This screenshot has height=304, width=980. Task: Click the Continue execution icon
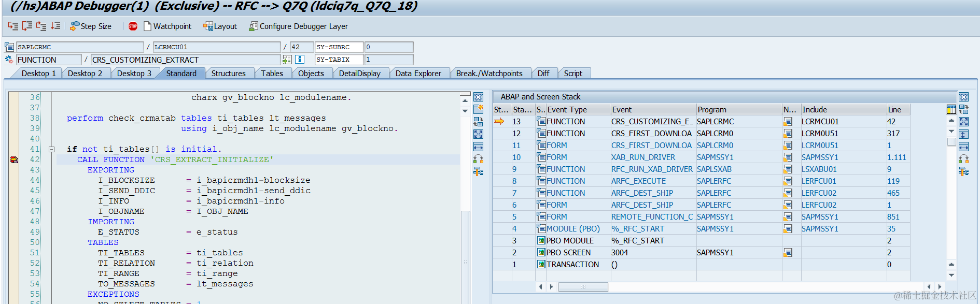55,26
